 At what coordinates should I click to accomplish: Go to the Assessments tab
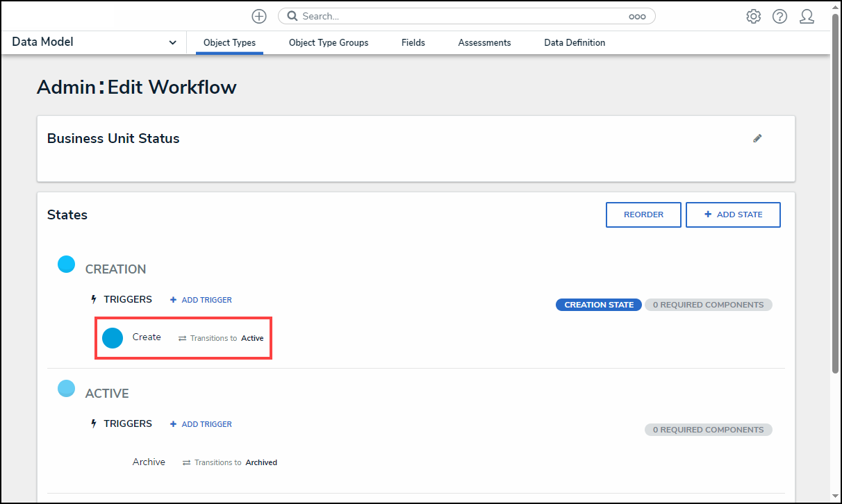coord(484,42)
